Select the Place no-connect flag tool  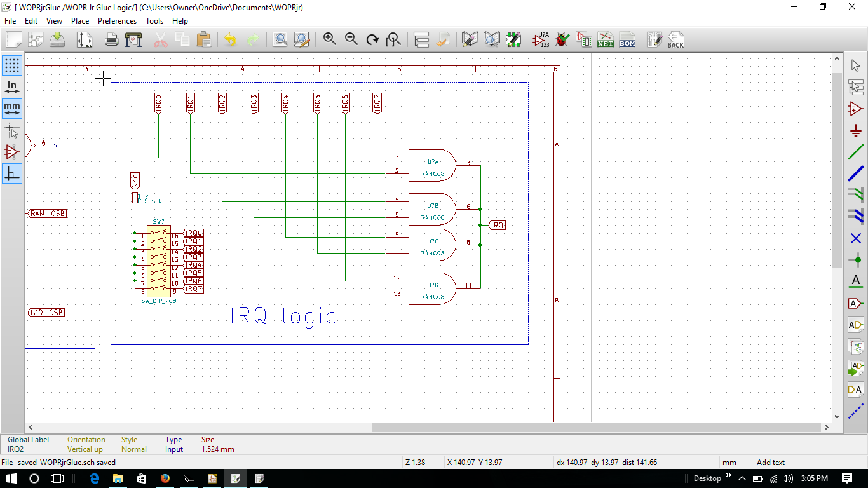tap(856, 238)
